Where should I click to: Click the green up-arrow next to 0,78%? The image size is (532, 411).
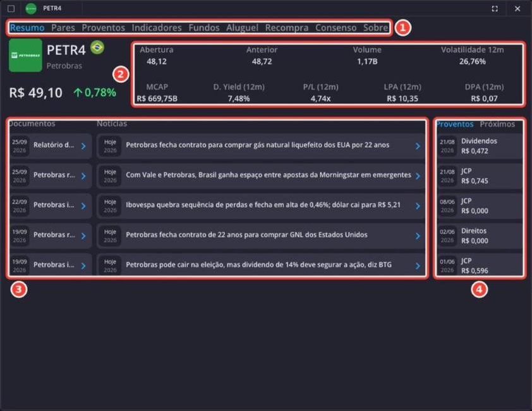(78, 92)
